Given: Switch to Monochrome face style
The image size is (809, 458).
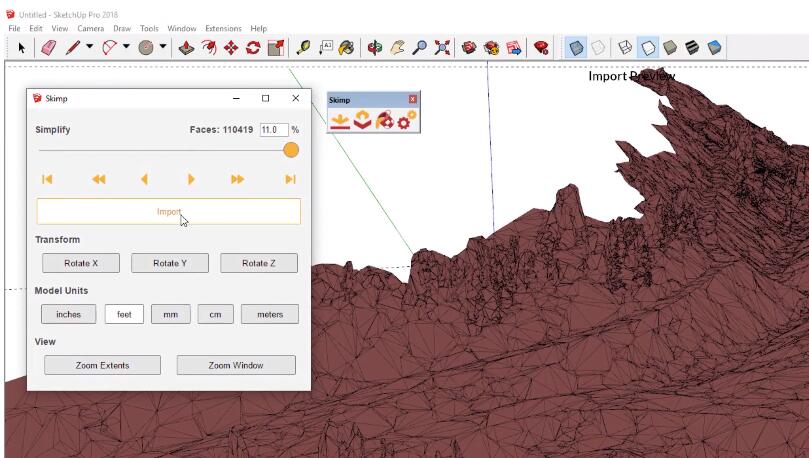Looking at the screenshot, I should 715,48.
